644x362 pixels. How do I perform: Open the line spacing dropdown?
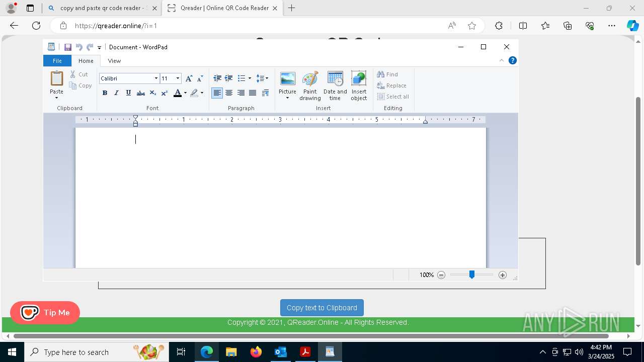pos(262,78)
